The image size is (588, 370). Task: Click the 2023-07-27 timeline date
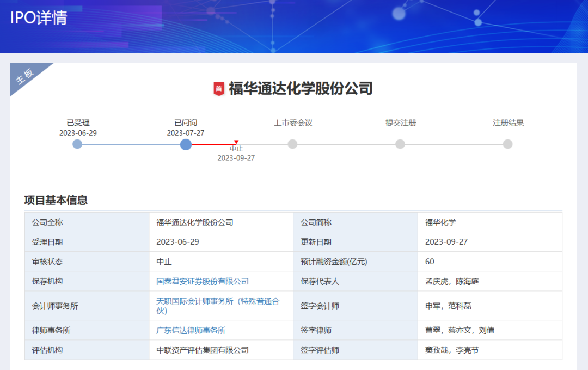click(x=186, y=133)
